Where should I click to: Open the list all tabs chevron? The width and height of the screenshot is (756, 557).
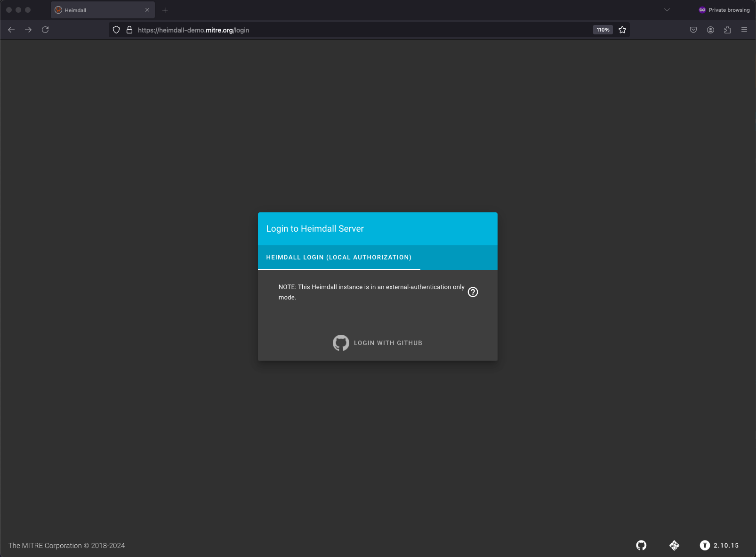(667, 9)
